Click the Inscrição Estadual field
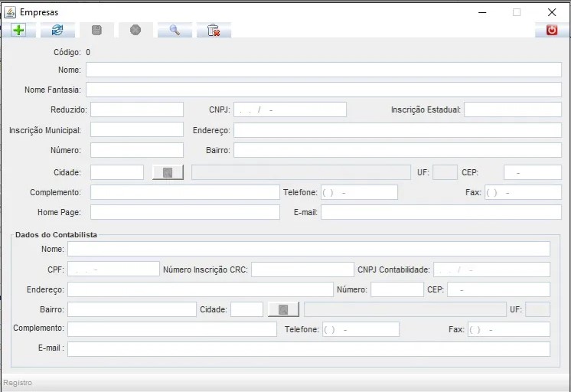 [512, 109]
